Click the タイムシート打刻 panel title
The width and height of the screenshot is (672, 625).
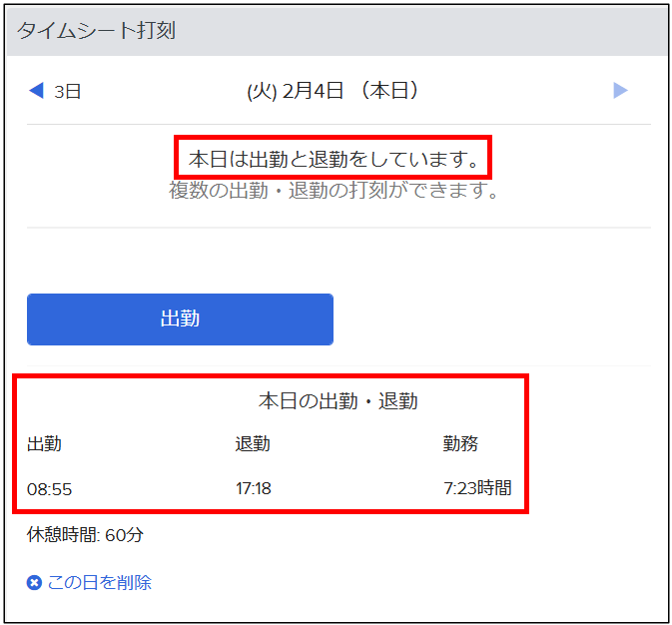tap(96, 30)
